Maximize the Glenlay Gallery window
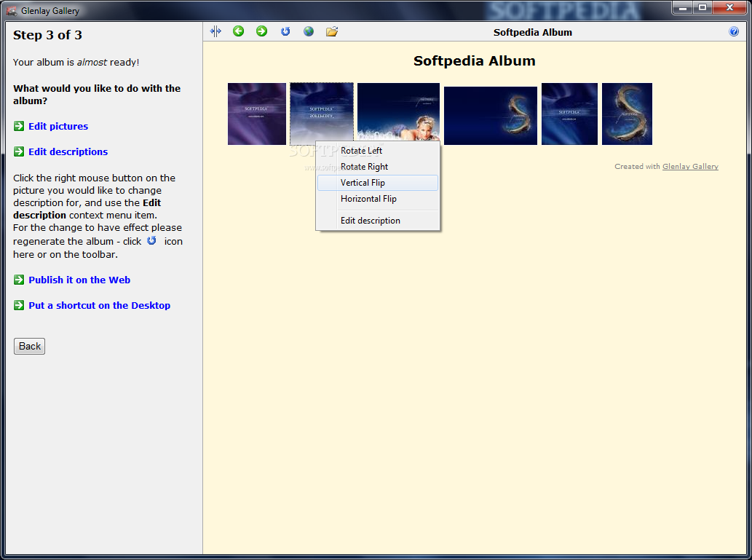The width and height of the screenshot is (752, 560). (x=702, y=7)
